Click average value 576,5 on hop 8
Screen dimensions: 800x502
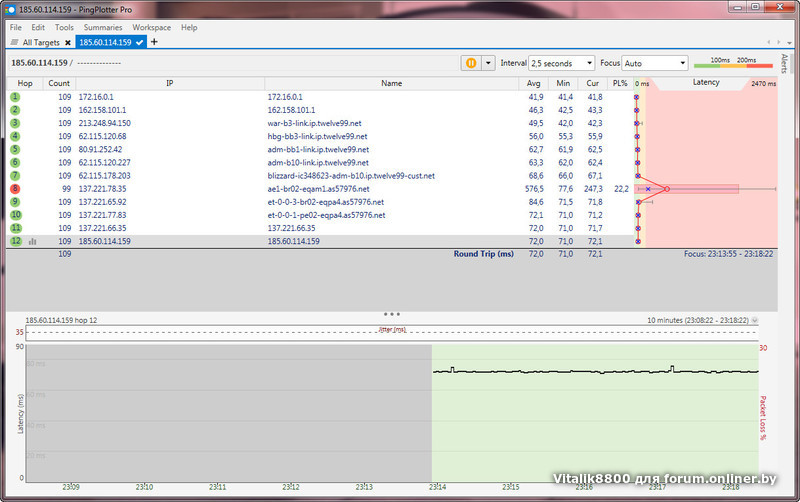[x=534, y=189]
